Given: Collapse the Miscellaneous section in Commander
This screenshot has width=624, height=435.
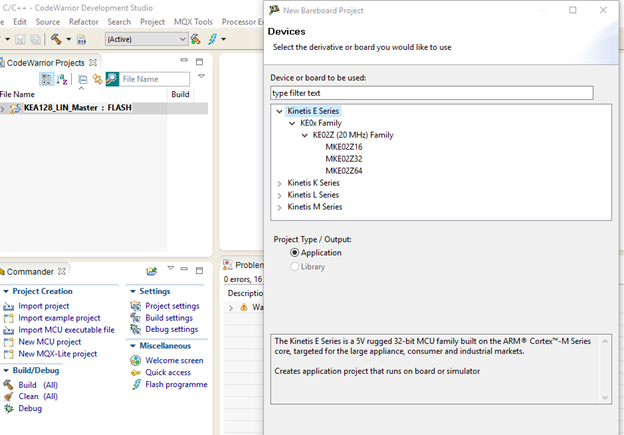Looking at the screenshot, I should [x=133, y=346].
